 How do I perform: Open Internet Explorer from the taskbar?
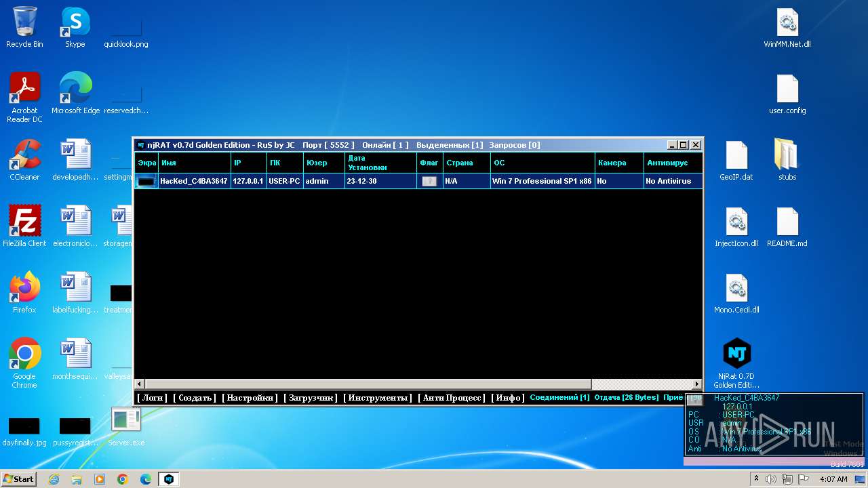click(x=54, y=479)
